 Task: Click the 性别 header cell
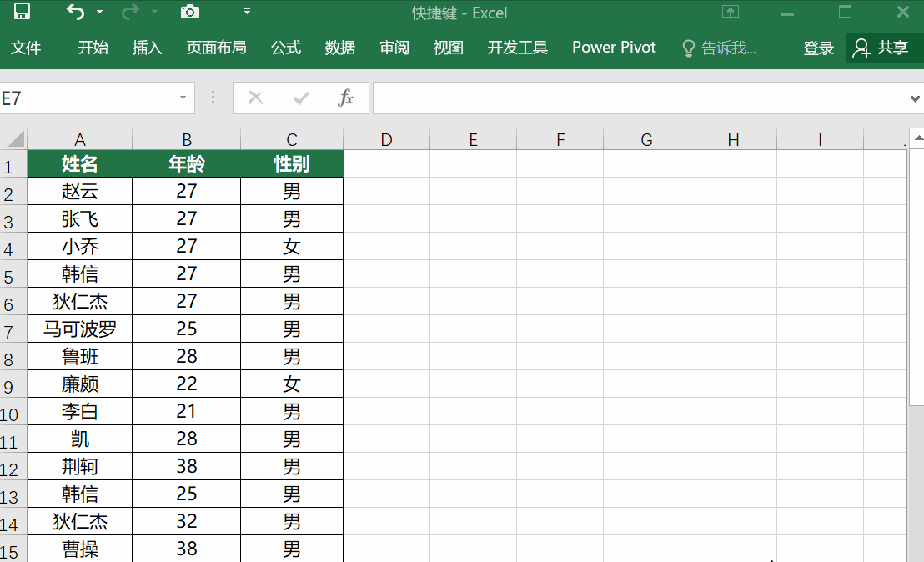(x=292, y=163)
